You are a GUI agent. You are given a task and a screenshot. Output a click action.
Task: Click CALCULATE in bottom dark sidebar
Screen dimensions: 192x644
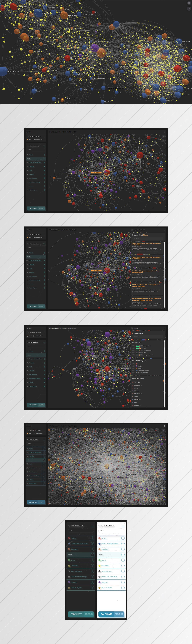pyautogui.click(x=81, y=614)
